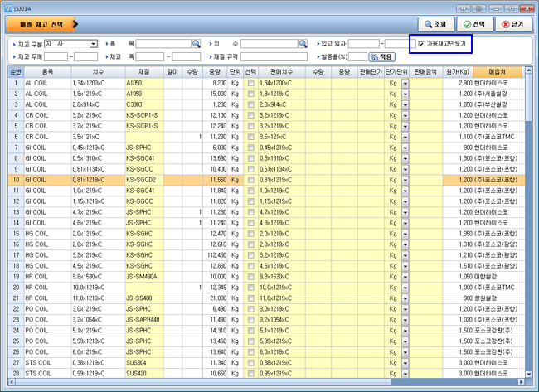
Task: Click material cell JS-SM490A
Action: coord(144,277)
